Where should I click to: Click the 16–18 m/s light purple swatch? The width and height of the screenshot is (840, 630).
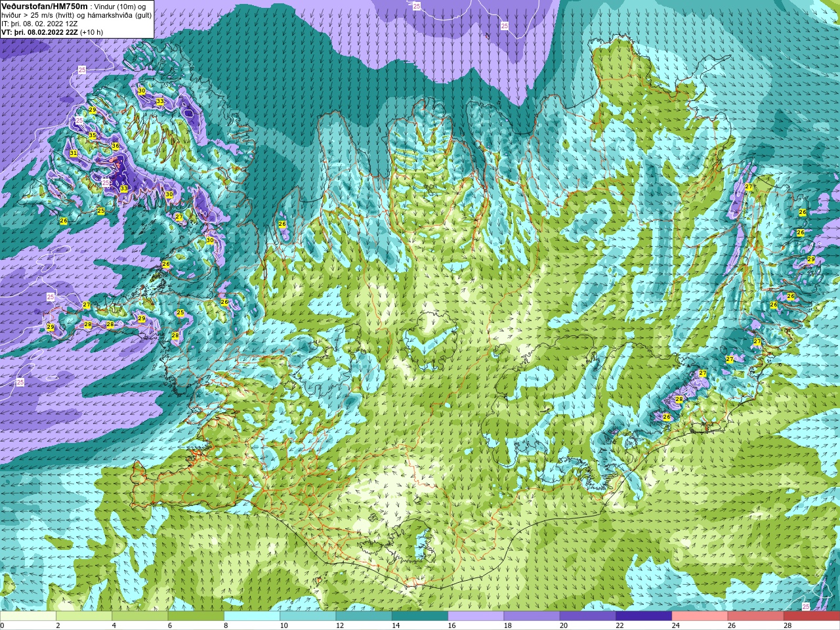[x=476, y=616]
